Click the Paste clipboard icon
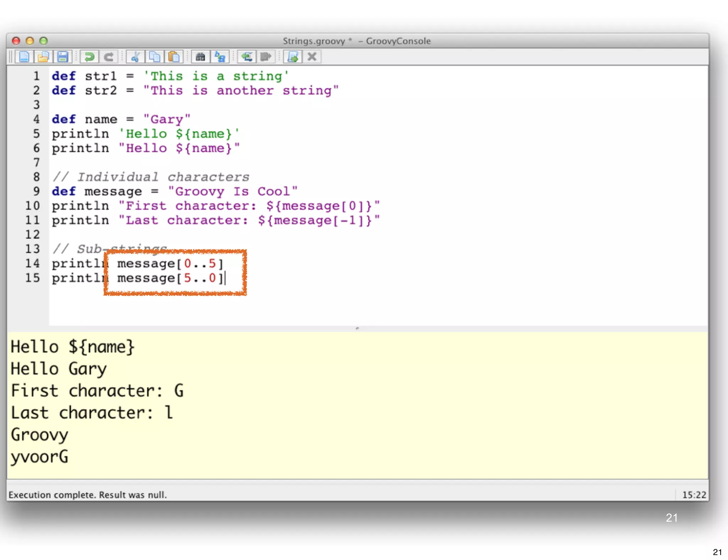 pos(174,57)
